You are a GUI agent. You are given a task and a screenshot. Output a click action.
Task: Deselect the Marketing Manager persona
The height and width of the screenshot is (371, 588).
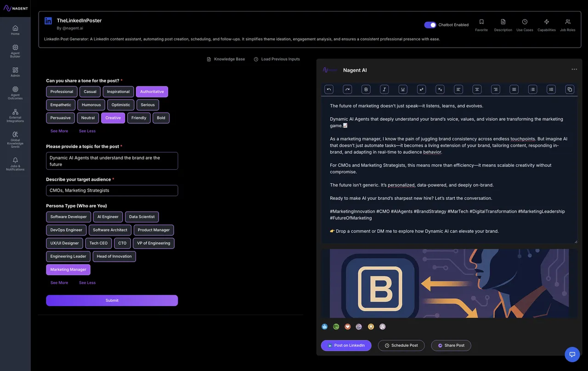(68, 270)
